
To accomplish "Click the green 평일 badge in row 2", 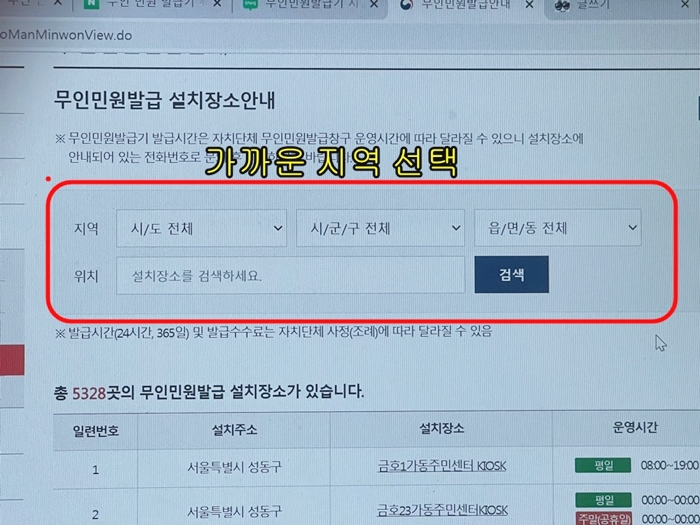I will click(x=603, y=500).
